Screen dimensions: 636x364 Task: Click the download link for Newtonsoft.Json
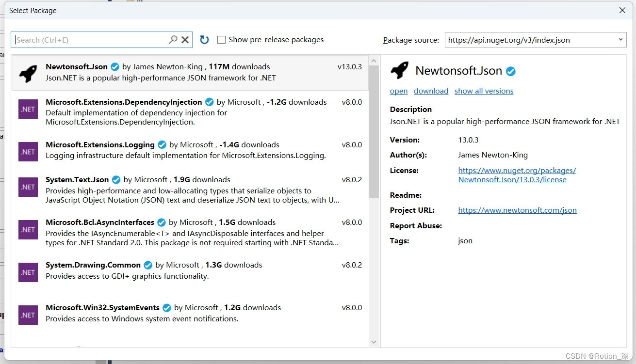[431, 91]
